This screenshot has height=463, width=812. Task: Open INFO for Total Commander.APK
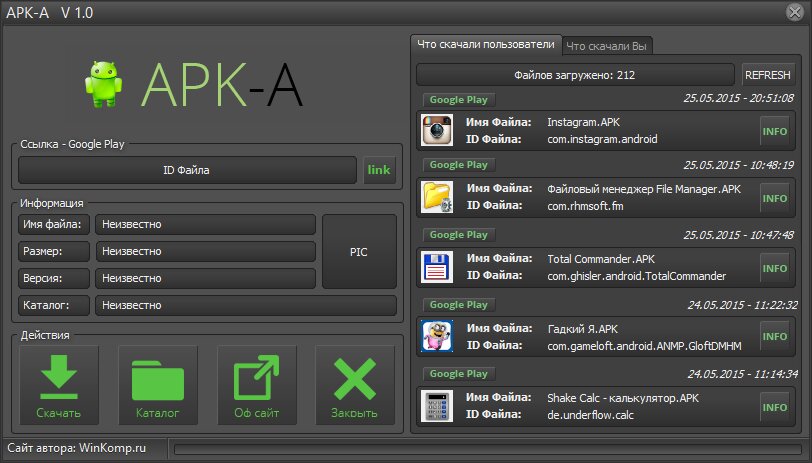pyautogui.click(x=775, y=268)
